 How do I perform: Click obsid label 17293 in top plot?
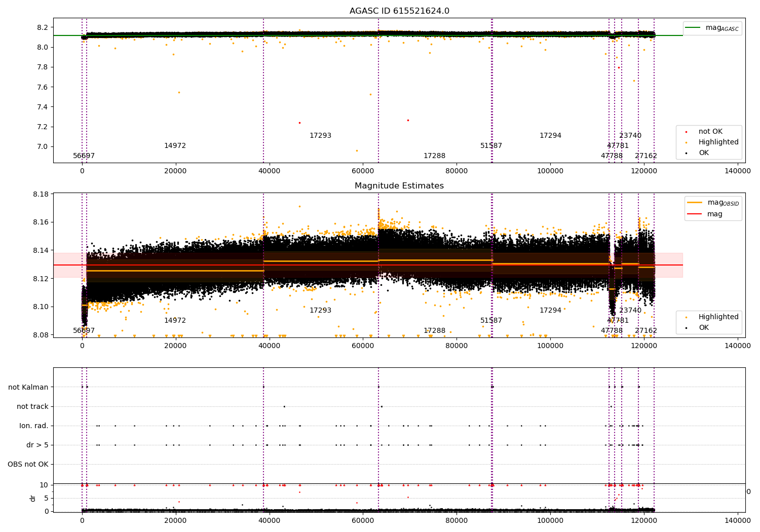click(320, 136)
